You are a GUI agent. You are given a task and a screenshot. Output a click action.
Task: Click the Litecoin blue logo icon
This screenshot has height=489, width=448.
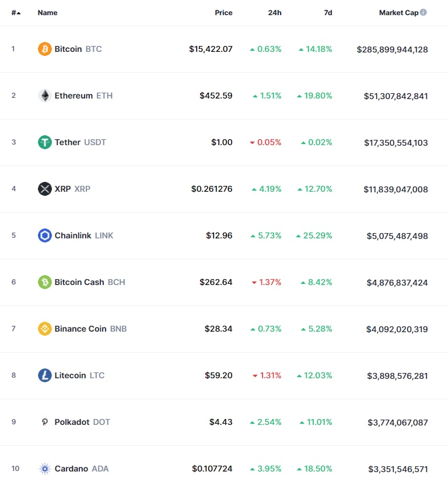pos(45,375)
